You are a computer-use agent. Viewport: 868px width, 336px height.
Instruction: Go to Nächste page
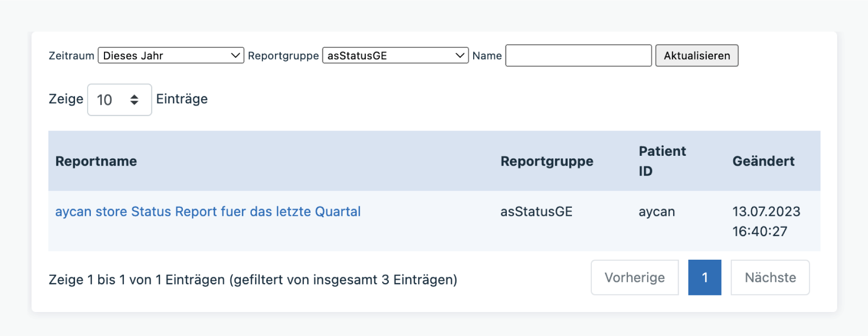(770, 277)
